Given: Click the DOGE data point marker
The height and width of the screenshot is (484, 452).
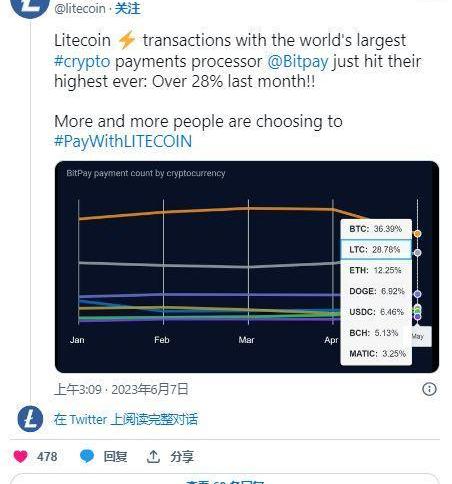Looking at the screenshot, I should pos(417,294).
